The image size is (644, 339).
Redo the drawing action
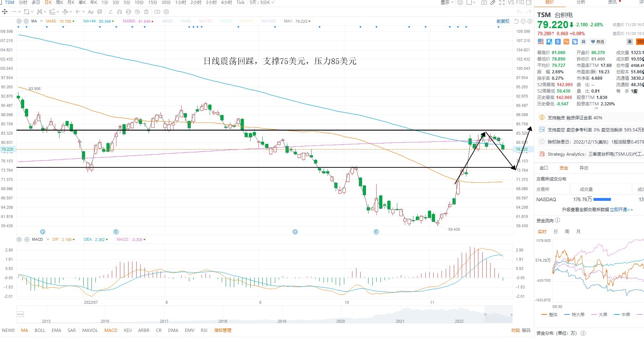529,12
